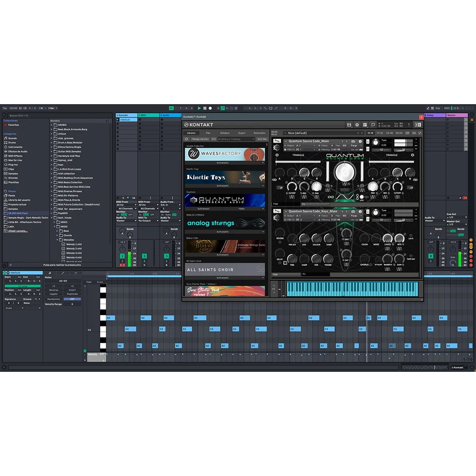476x476 pixels.
Task: Toggle the track 2 MIDI activator button
Action: tap(145, 256)
